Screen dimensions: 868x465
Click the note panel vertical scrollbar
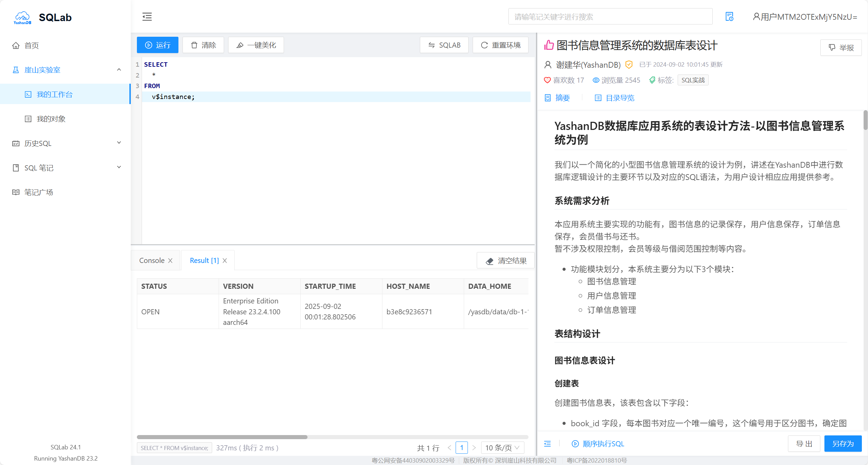click(x=865, y=120)
